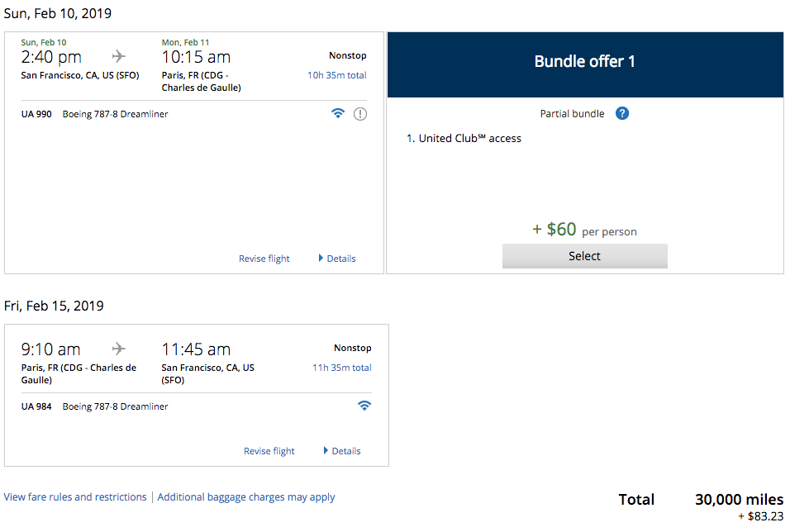Click the Wi-Fi icon for flight UA 990
Viewport: 790px width, 532px height.
pos(337,114)
